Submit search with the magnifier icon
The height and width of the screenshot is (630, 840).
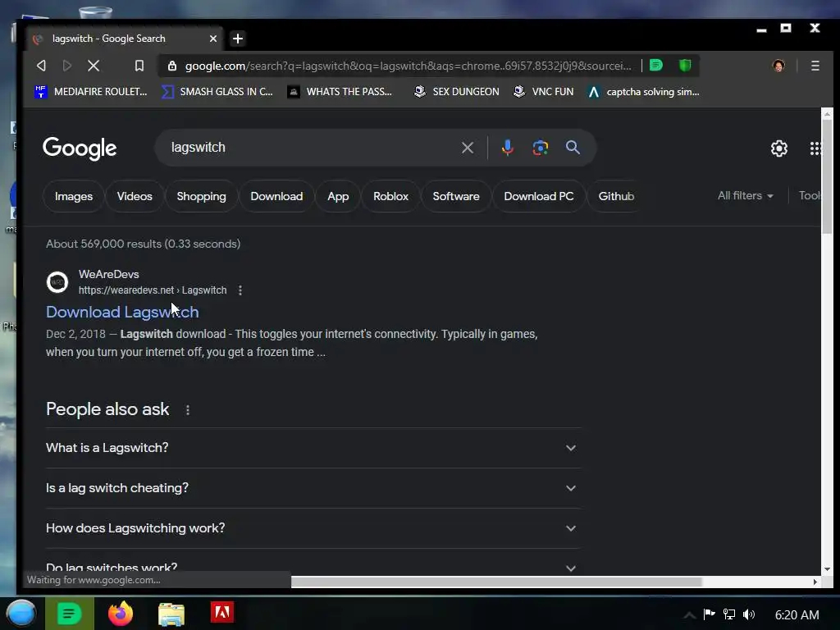(573, 148)
